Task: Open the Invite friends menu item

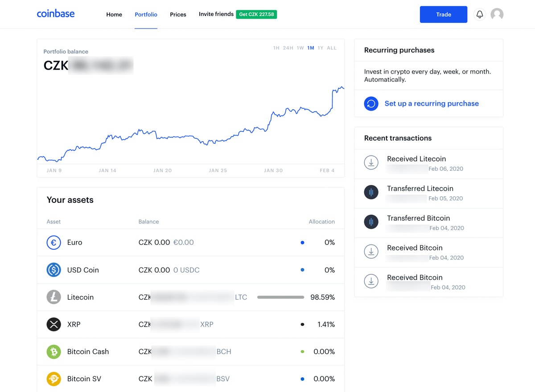Action: coord(216,14)
